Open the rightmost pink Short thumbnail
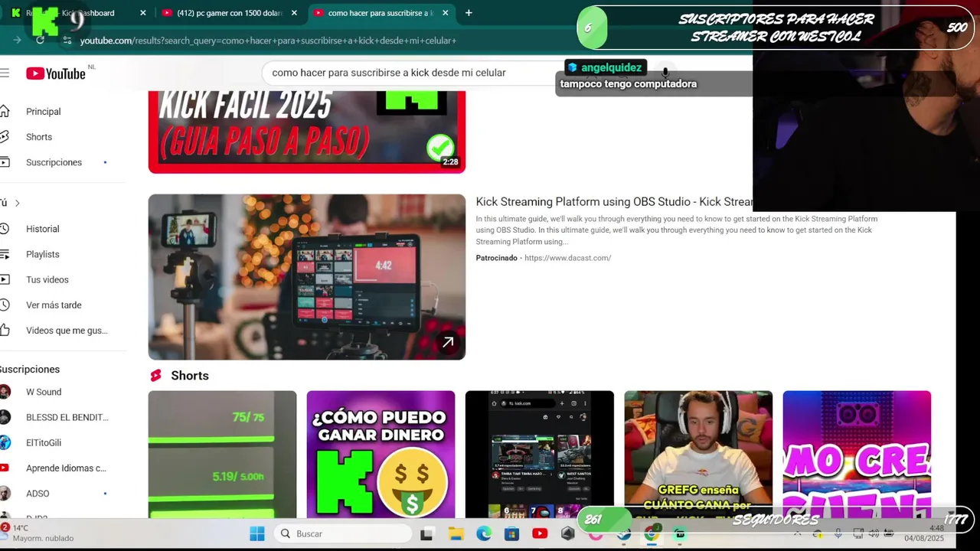 pyautogui.click(x=857, y=455)
